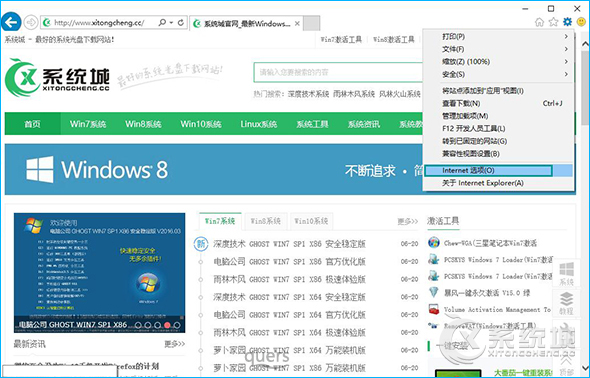
Task: Open 缩放(Z) (100%) submenu
Action: coord(499,62)
